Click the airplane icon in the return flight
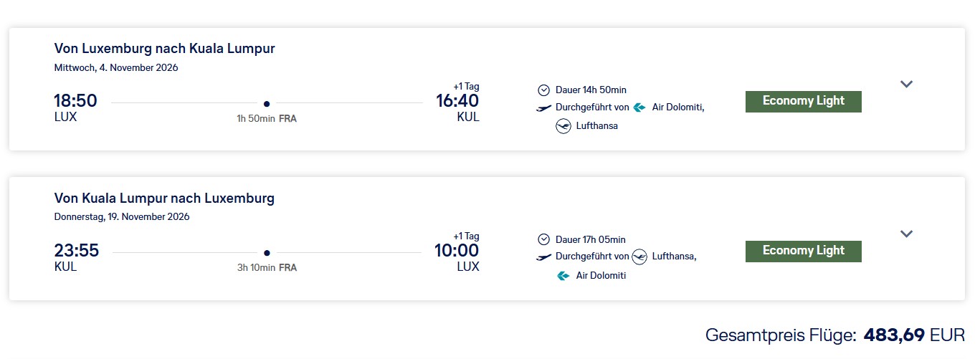 click(544, 257)
